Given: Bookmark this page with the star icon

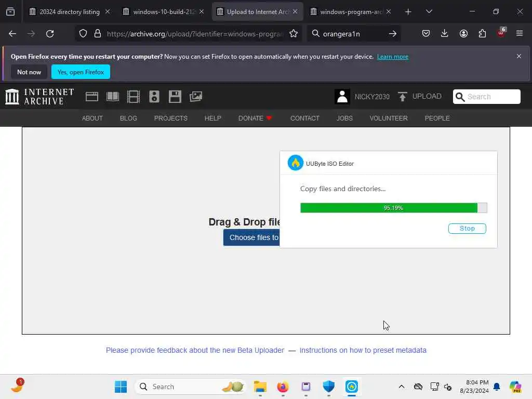Looking at the screenshot, I should 294,34.
